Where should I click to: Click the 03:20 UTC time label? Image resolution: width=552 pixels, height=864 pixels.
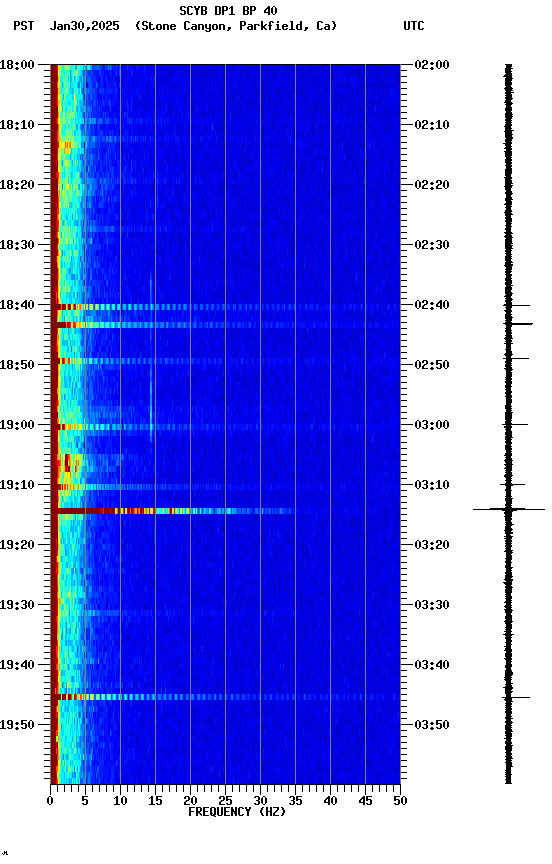coord(432,546)
